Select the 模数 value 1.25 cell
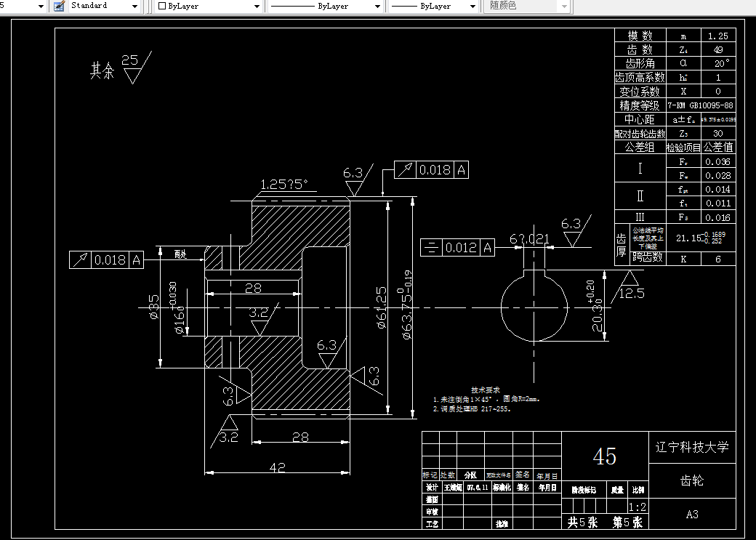The height and width of the screenshot is (540, 756). click(x=718, y=36)
